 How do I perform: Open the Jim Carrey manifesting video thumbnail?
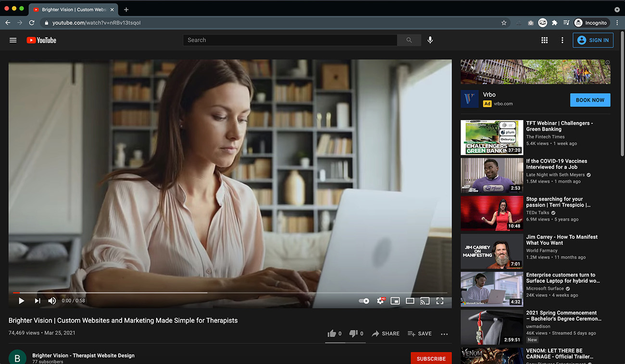491,251
